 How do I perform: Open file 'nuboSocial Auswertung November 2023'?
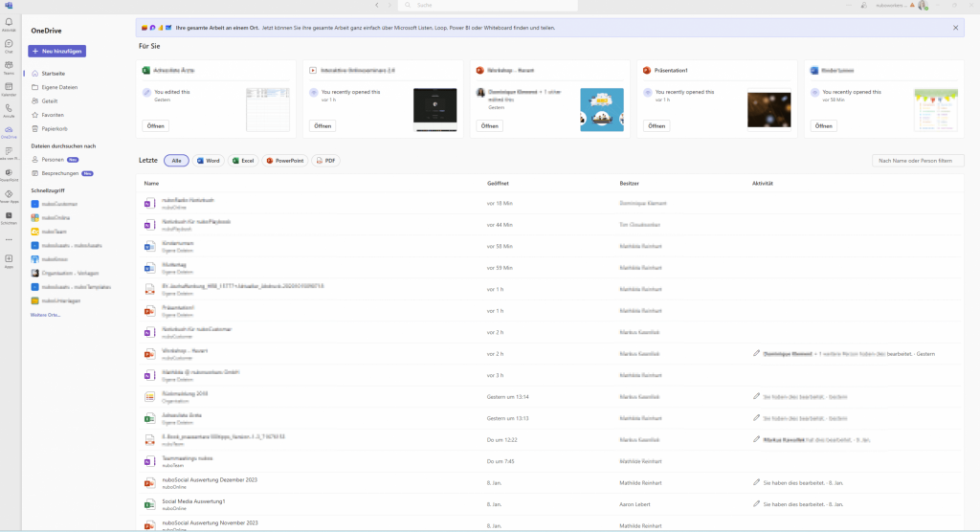pos(210,522)
